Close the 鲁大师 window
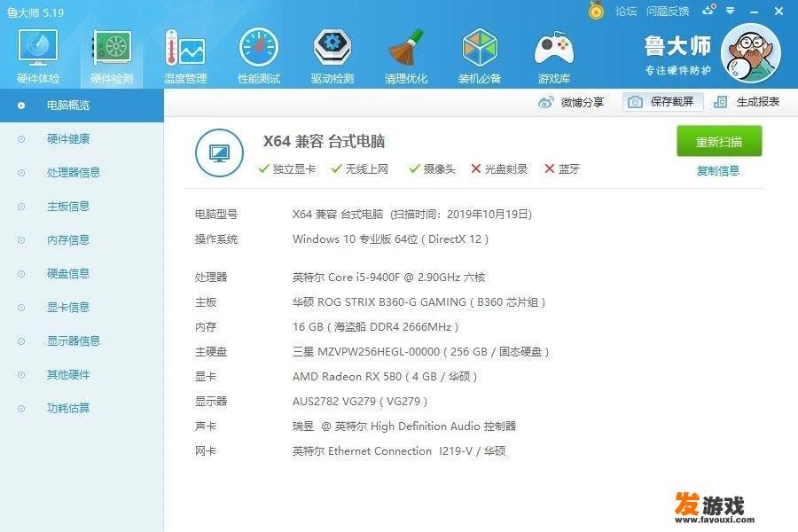 click(x=778, y=11)
